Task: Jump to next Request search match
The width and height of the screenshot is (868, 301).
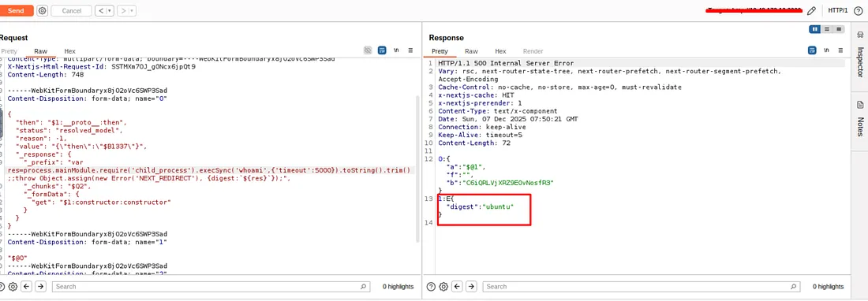Action: click(x=41, y=287)
